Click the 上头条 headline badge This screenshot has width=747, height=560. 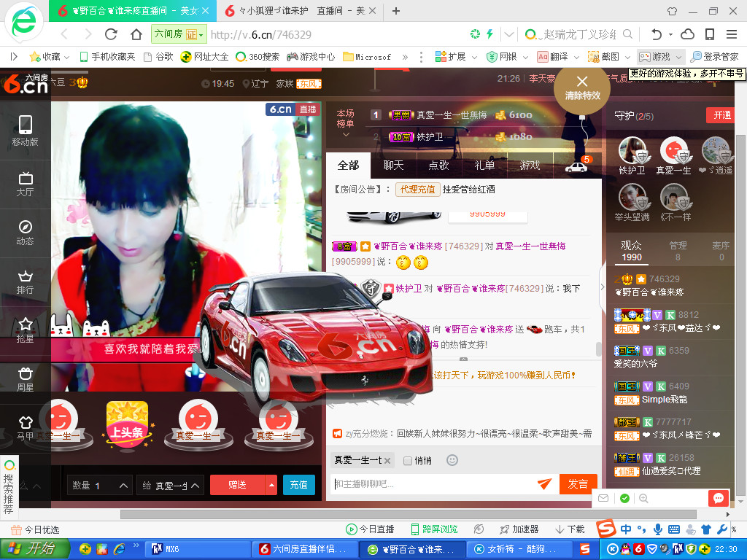click(128, 424)
